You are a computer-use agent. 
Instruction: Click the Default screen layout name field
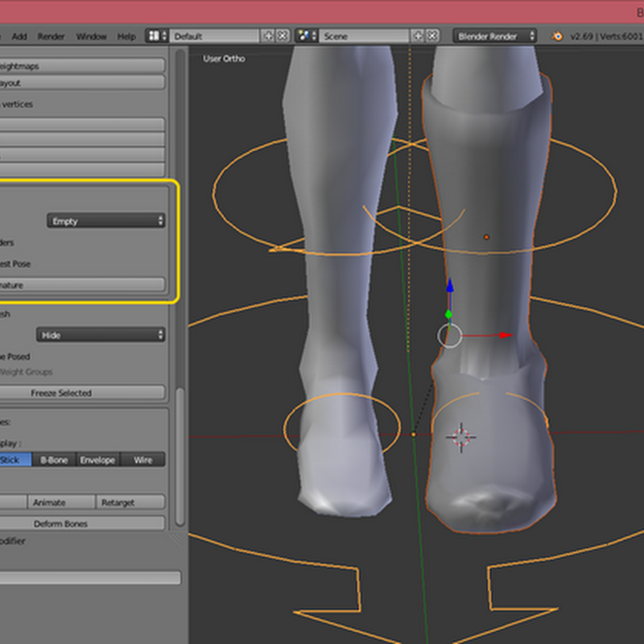coord(215,36)
